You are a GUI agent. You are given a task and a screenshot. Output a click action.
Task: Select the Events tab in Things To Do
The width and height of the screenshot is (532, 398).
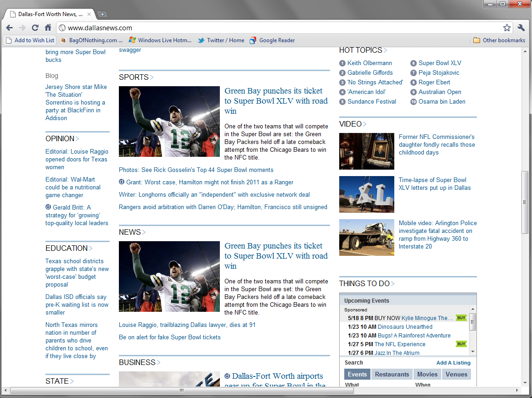[x=357, y=374]
